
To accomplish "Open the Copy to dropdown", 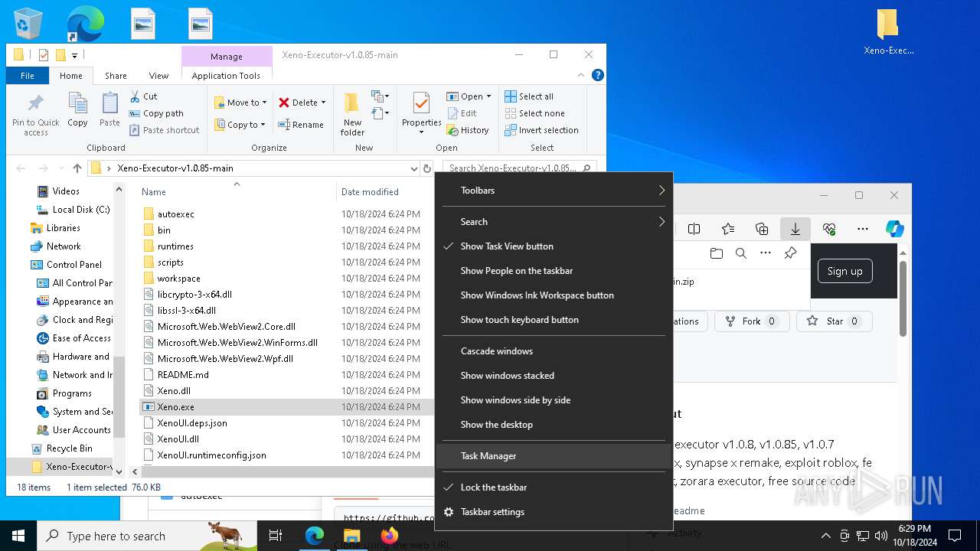I will click(240, 125).
